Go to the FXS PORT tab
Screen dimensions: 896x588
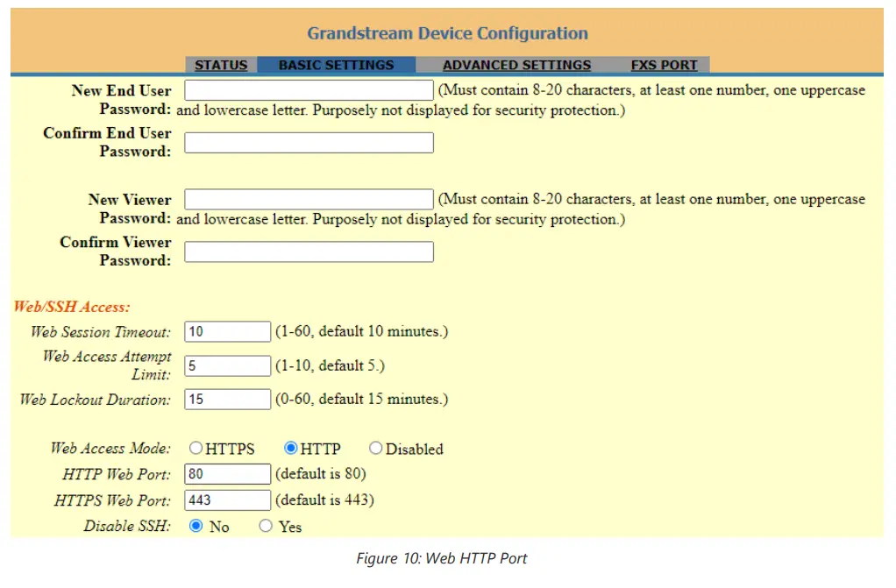click(x=664, y=65)
